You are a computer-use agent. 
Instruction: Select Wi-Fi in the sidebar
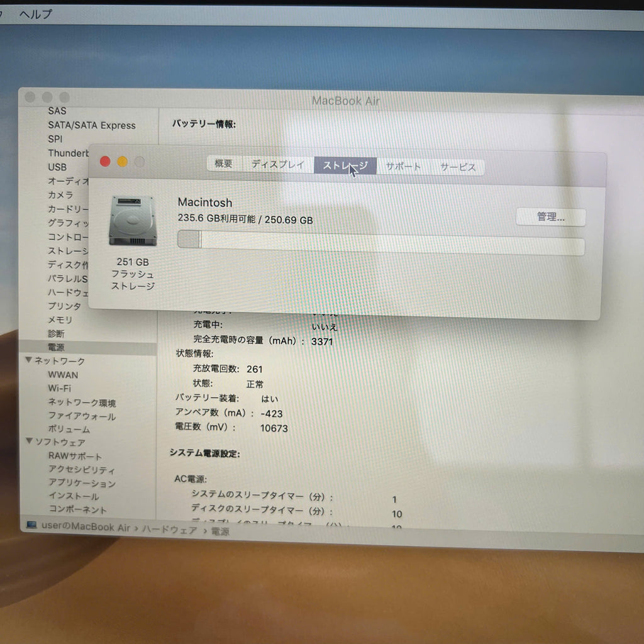pyautogui.click(x=60, y=388)
